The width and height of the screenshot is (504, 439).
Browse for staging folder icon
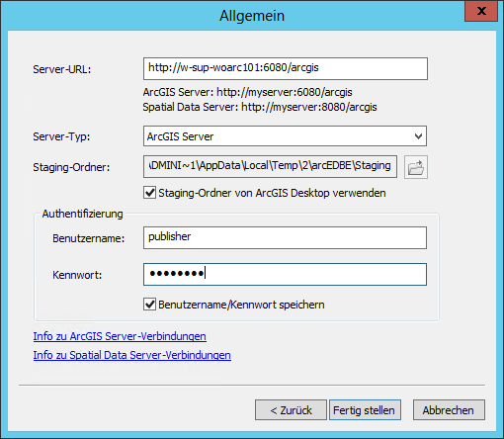tap(416, 167)
